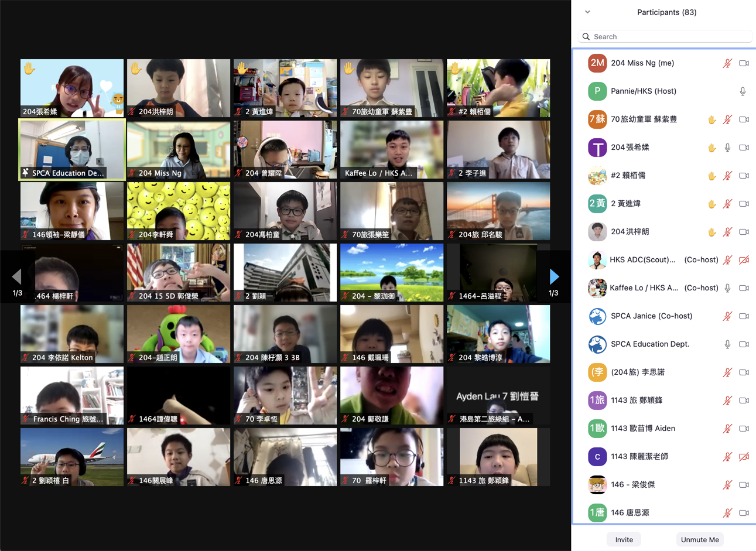Image resolution: width=756 pixels, height=551 pixels.
Task: Click the raised hand icon beside #2 賴栢儒
Action: click(711, 176)
